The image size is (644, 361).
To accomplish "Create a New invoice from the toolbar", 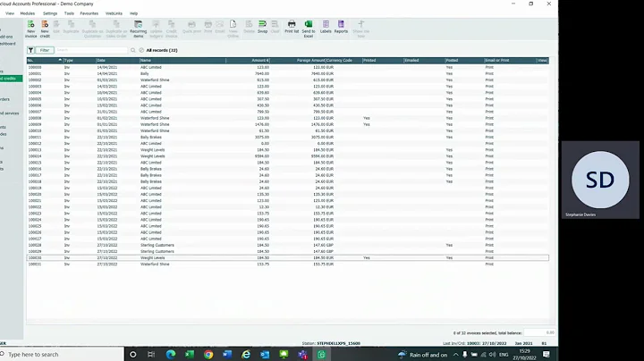I will (x=30, y=29).
